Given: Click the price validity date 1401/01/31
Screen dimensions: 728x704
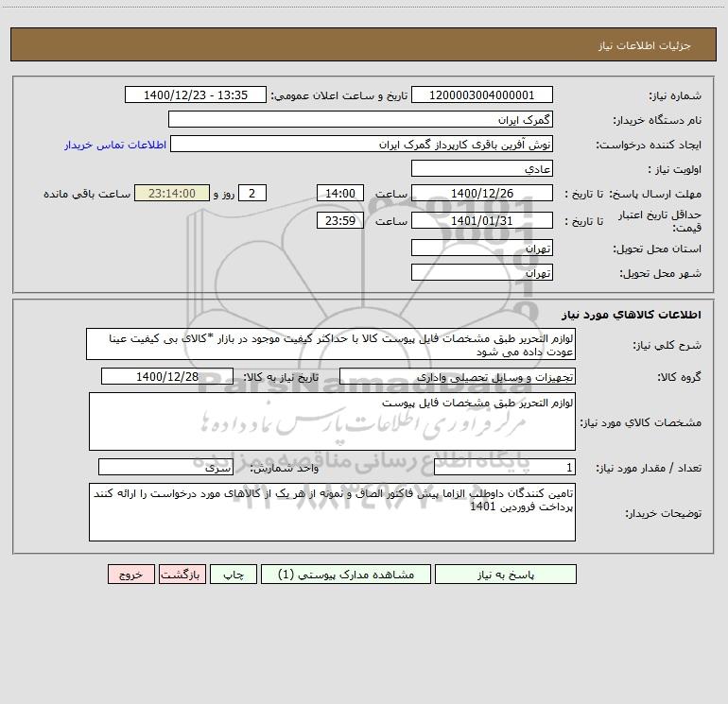Looking at the screenshot, I should tap(482, 220).
